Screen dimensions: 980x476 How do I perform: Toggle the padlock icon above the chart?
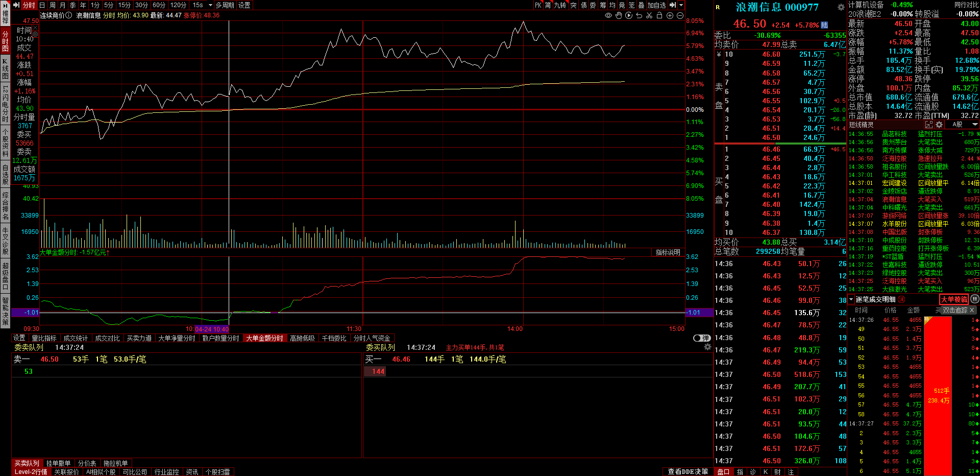coord(659,15)
